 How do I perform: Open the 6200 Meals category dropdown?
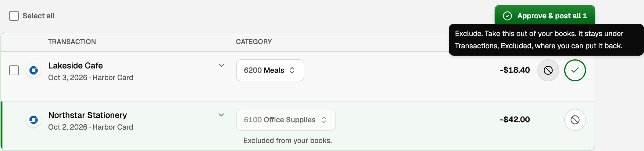coord(270,70)
